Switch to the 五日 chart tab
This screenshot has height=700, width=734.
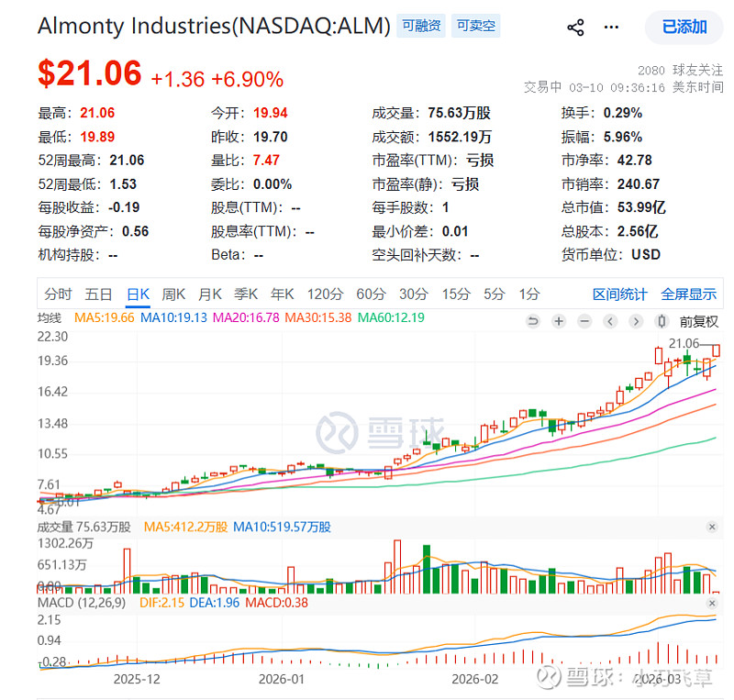point(98,294)
